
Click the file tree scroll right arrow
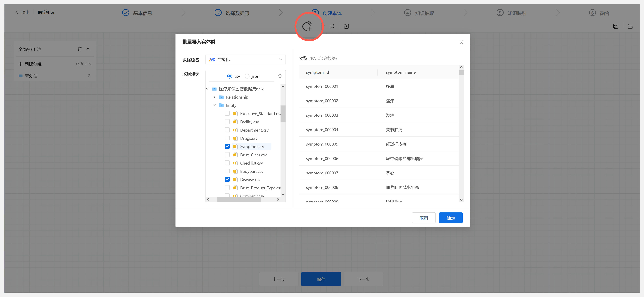278,199
